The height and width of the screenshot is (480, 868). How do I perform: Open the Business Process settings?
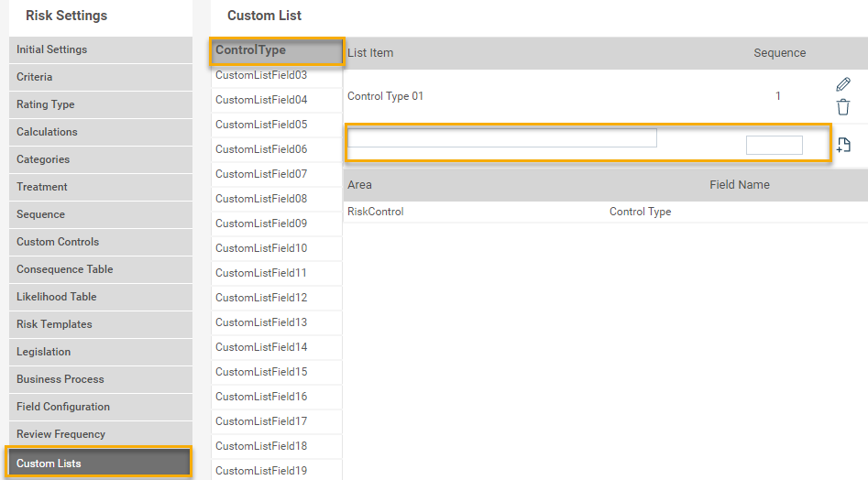101,379
